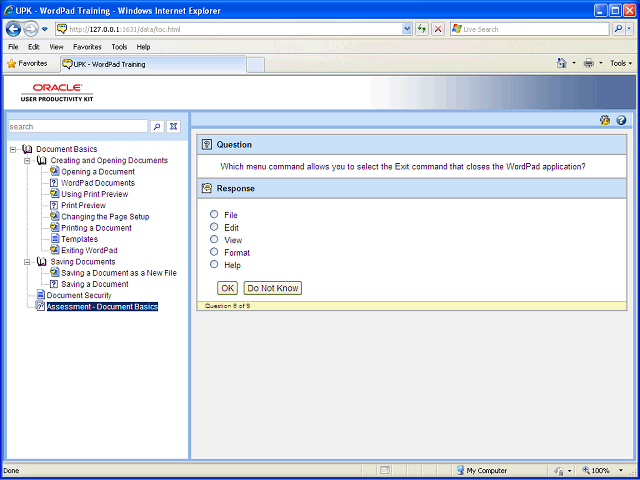640x480 pixels.
Task: Open the UPK Preferences gear icon
Action: [605, 120]
